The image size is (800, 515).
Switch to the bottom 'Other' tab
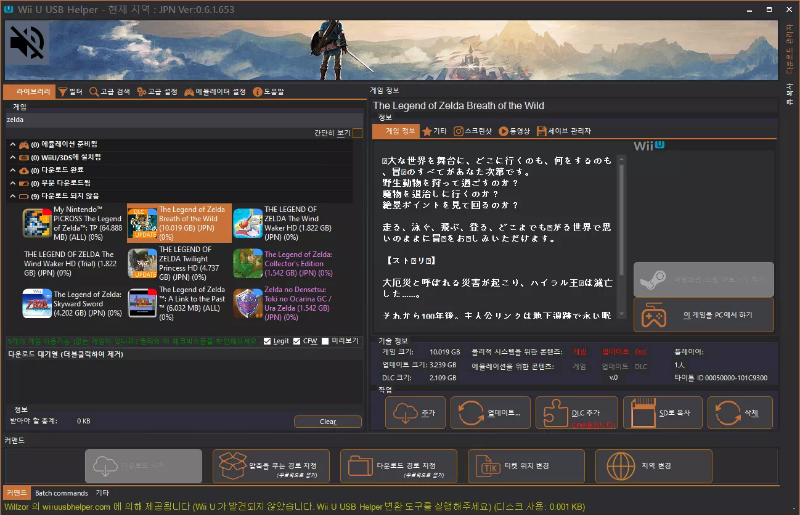point(102,494)
